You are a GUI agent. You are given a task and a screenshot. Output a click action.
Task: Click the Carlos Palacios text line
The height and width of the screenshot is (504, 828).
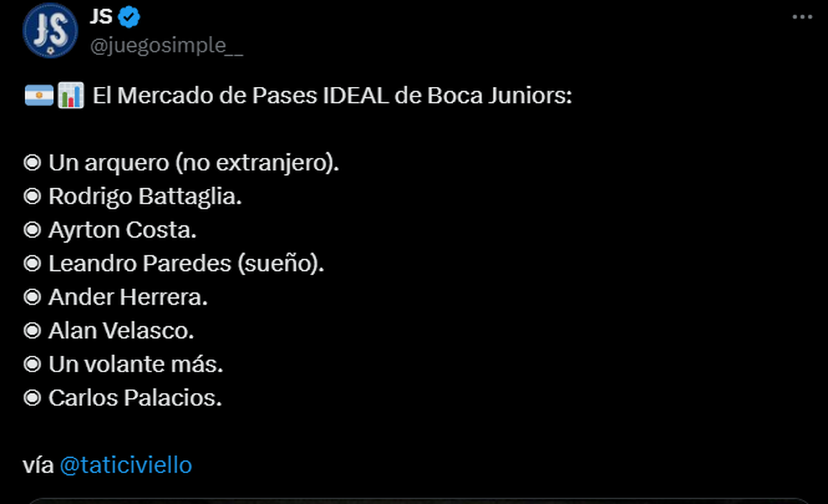[135, 398]
